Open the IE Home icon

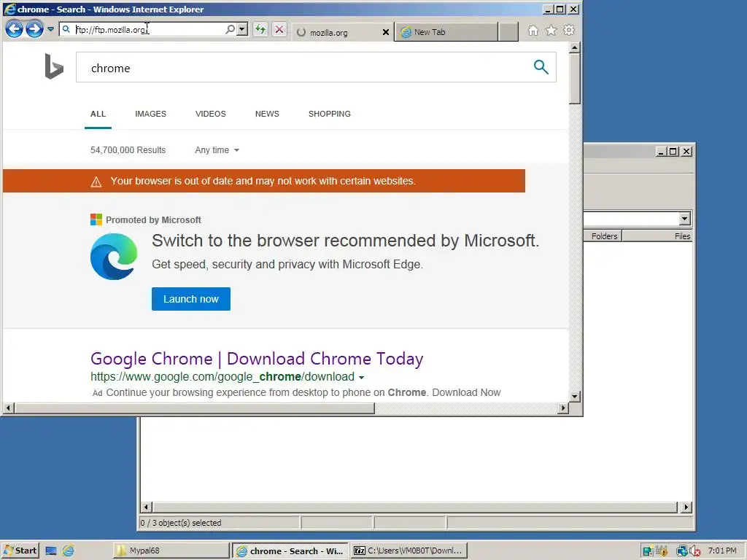533,31
